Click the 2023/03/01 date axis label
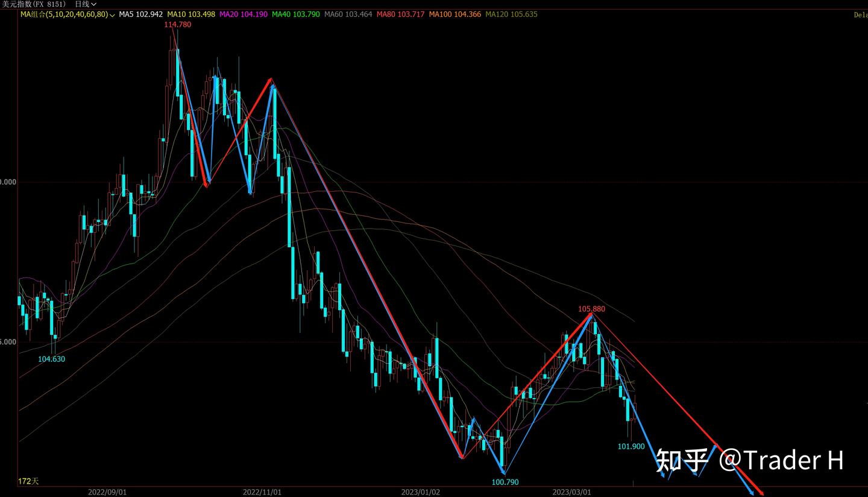This screenshot has height=497, width=868. [572, 492]
